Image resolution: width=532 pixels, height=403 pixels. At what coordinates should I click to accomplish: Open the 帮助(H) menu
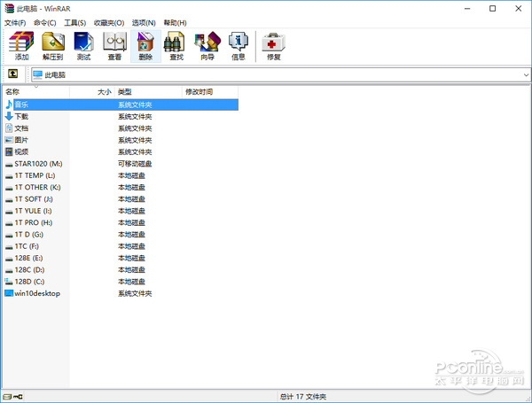[x=175, y=23]
